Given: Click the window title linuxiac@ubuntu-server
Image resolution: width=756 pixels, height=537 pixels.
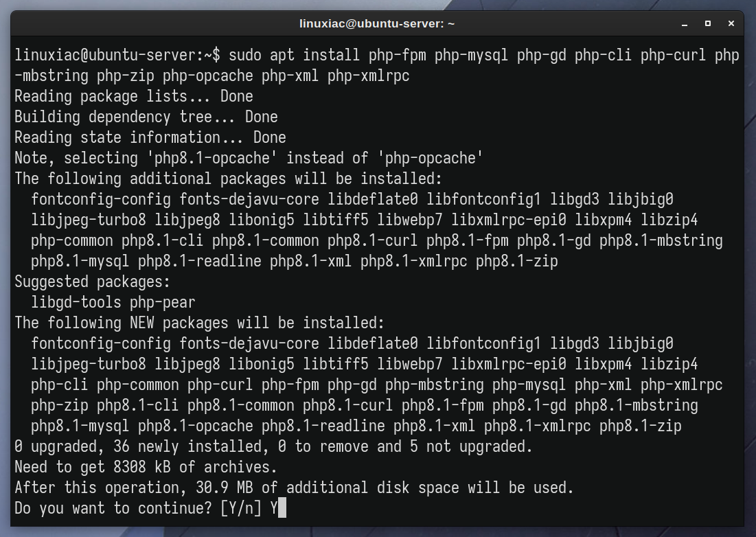Looking at the screenshot, I should [376, 23].
